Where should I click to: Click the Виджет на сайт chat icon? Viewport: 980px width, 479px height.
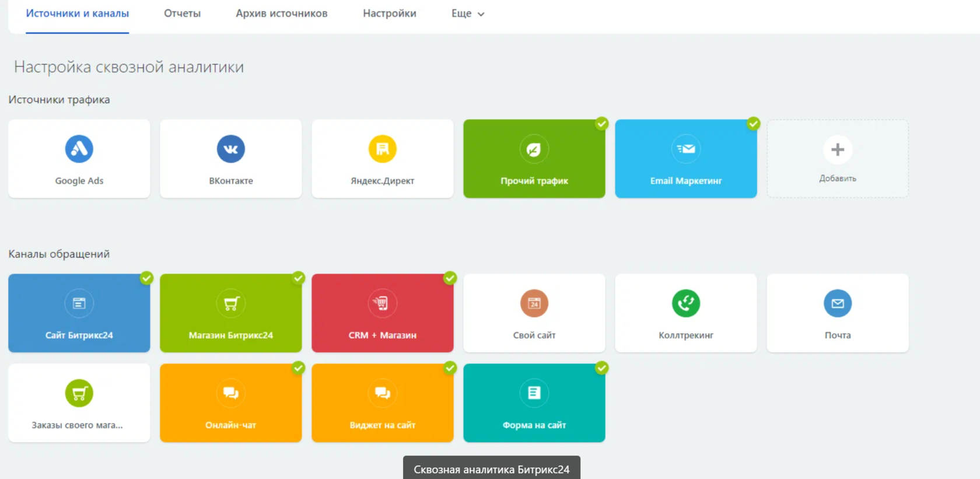pyautogui.click(x=383, y=393)
